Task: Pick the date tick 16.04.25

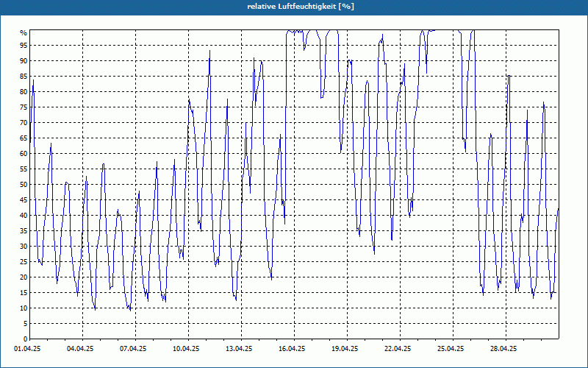Action: point(292,349)
